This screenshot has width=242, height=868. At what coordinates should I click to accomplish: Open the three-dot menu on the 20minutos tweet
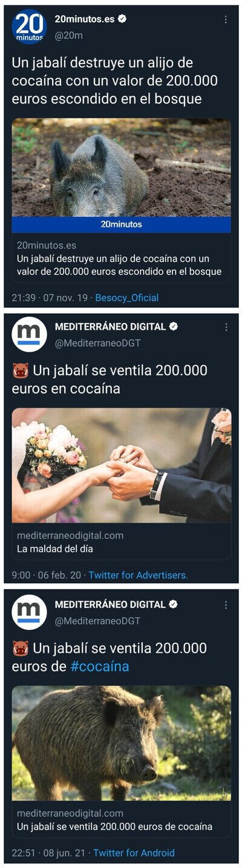[x=226, y=20]
